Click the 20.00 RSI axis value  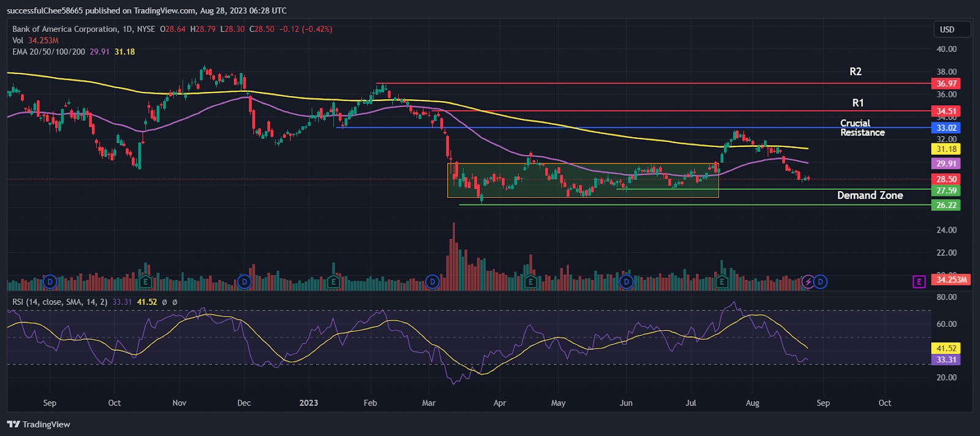[x=946, y=377]
